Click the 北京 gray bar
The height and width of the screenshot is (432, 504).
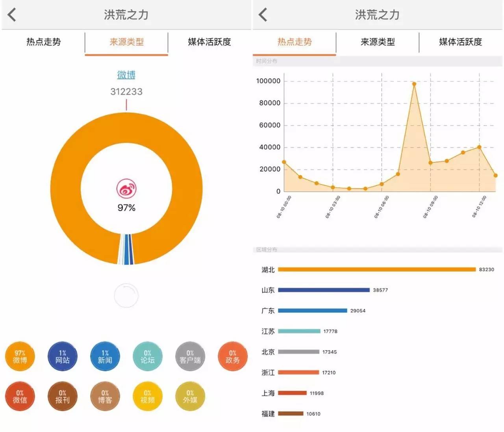point(298,352)
